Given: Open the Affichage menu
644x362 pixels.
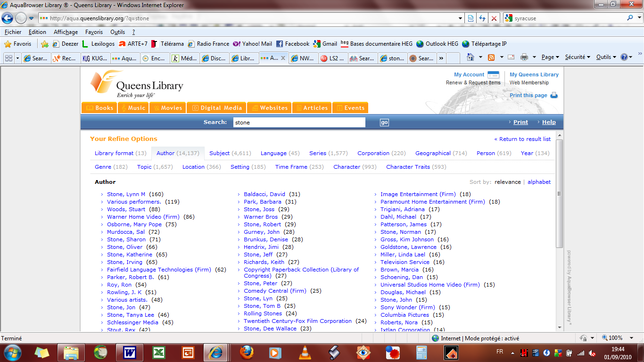Looking at the screenshot, I should (x=66, y=32).
